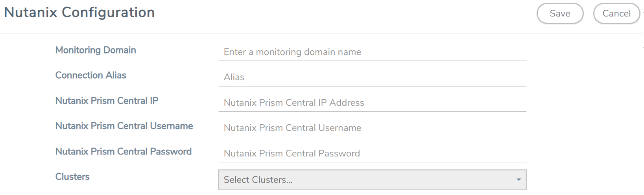644x195 pixels.
Task: Click the Nutanix Configuration page title
Action: click(x=79, y=13)
